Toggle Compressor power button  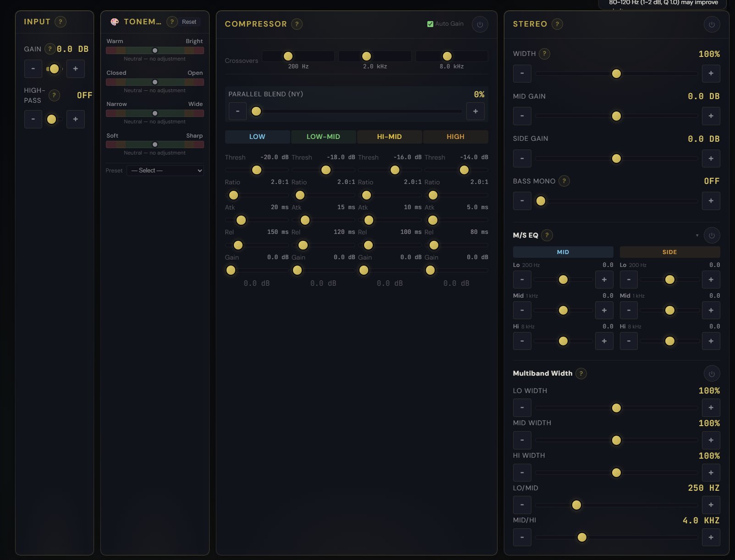480,24
